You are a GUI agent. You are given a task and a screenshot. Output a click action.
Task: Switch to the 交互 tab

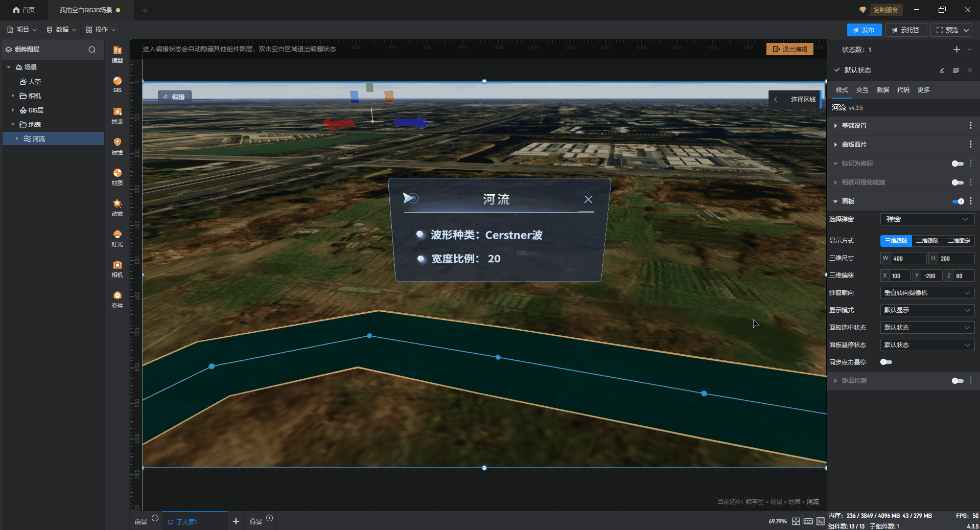862,90
